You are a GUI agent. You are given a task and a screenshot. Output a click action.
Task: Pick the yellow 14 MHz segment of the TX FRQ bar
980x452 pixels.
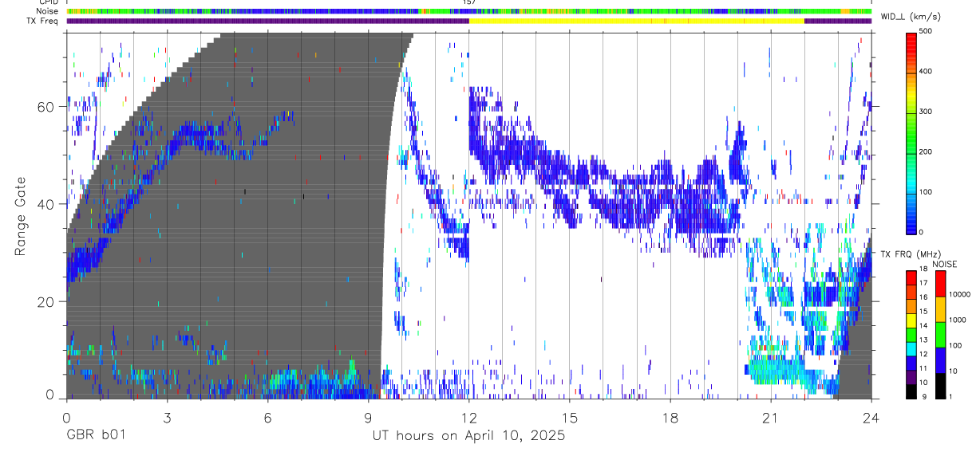click(x=911, y=320)
